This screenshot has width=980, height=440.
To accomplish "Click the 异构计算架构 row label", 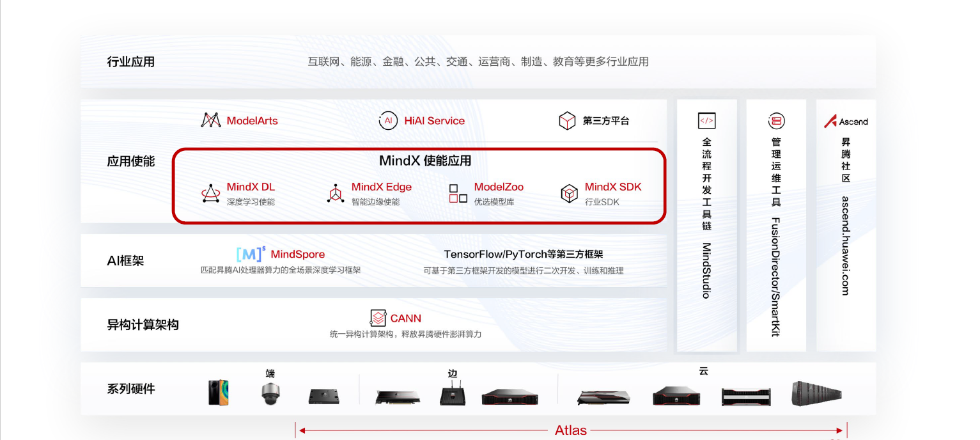I will (143, 325).
